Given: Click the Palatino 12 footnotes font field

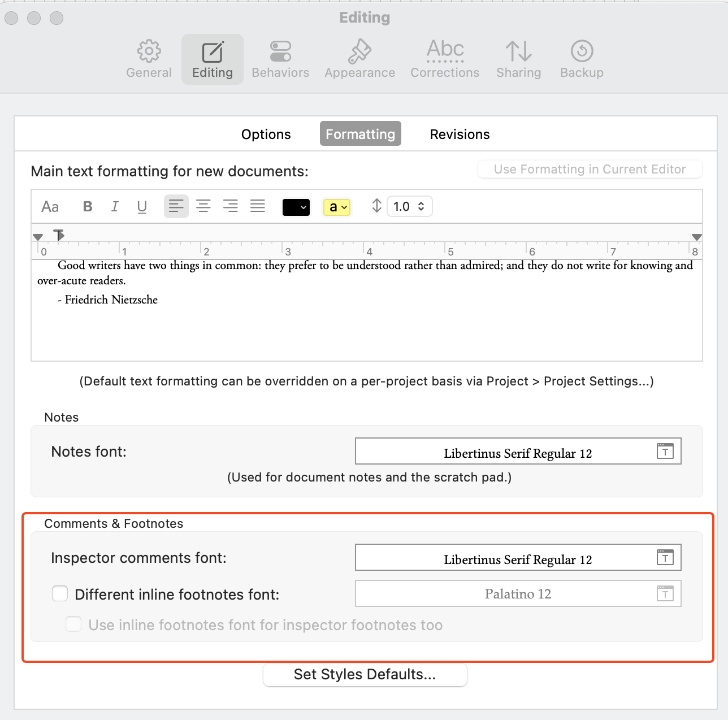Looking at the screenshot, I should (518, 593).
